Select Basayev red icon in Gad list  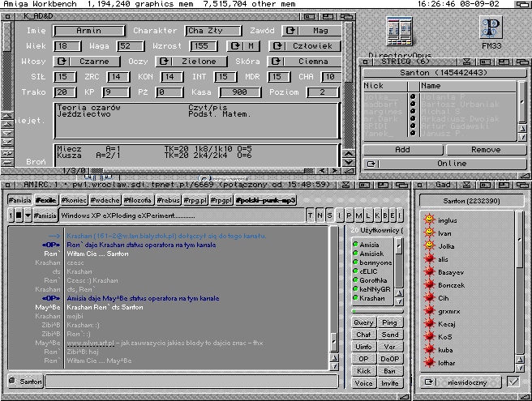pos(429,271)
